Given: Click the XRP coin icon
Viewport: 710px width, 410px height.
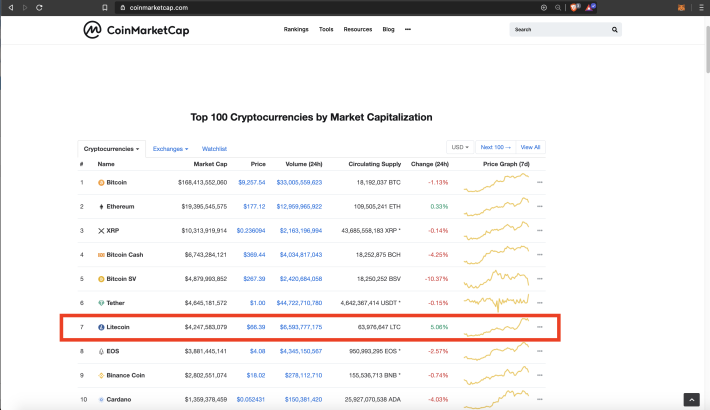Looking at the screenshot, I should [x=101, y=231].
